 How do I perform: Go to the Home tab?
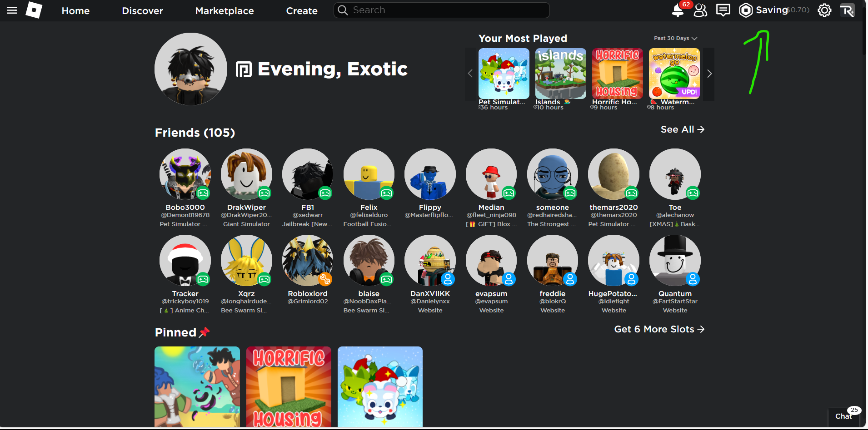pos(75,11)
